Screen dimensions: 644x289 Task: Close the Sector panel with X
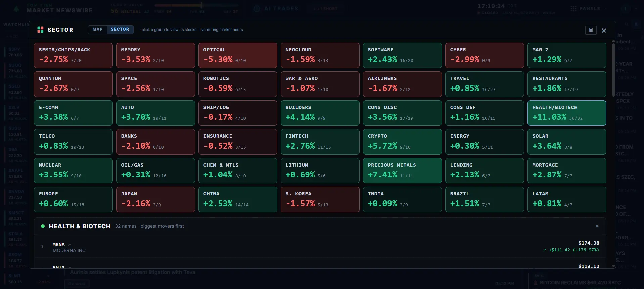click(604, 31)
